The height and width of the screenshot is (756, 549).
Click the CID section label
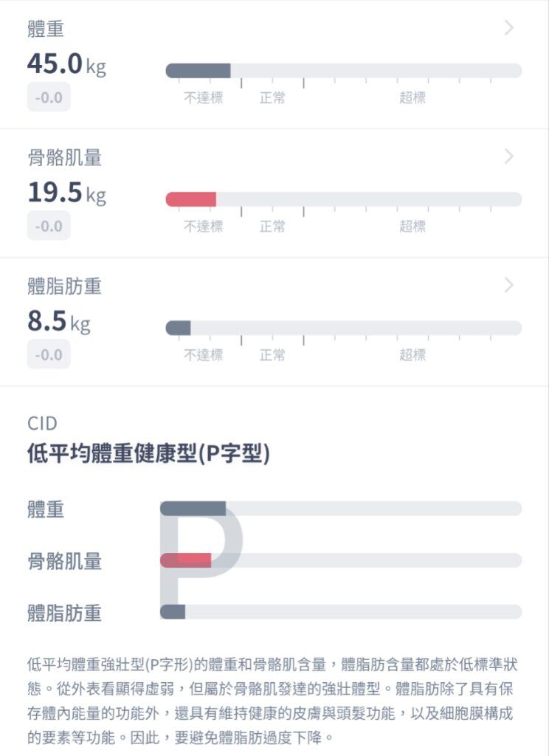point(42,423)
